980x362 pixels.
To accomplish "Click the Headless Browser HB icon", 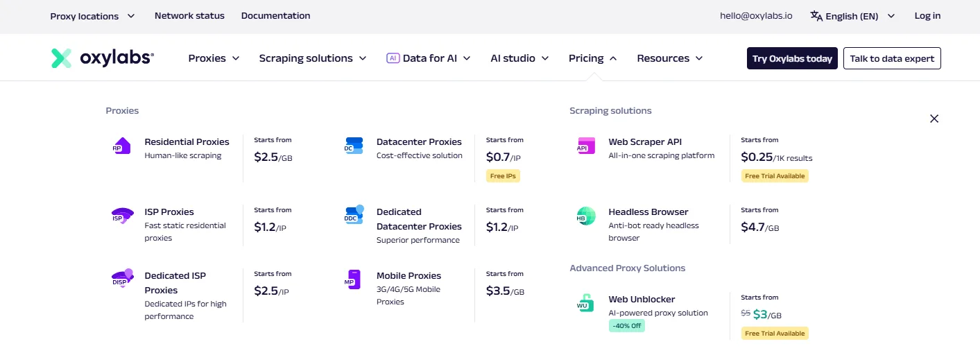I will 585,216.
